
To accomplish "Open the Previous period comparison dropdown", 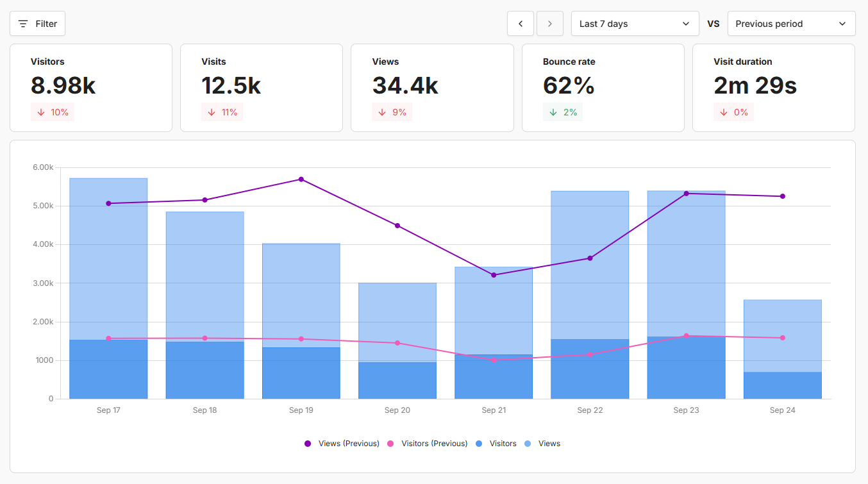I will click(x=791, y=24).
